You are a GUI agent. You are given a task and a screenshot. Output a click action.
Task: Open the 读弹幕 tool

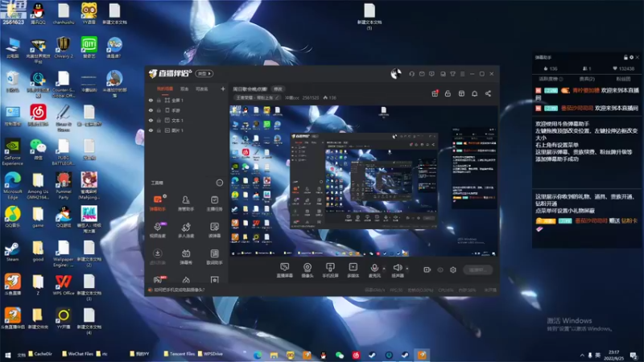tap(214, 230)
